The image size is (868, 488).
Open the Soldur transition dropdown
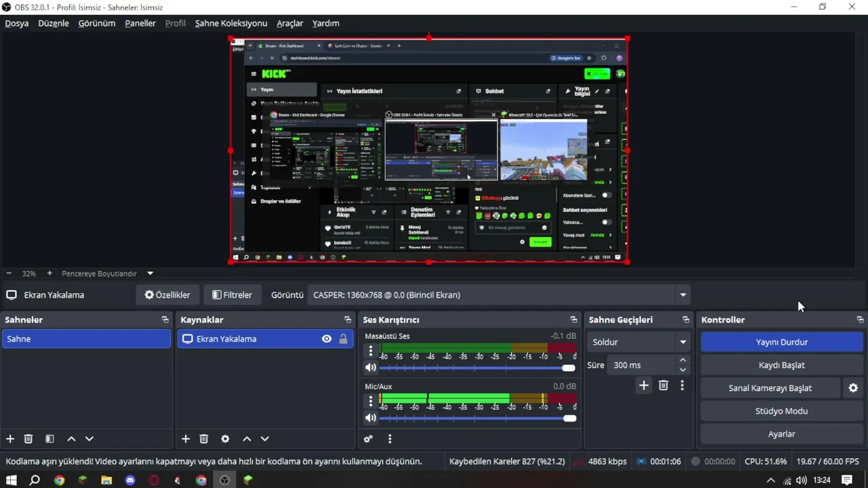click(x=639, y=342)
